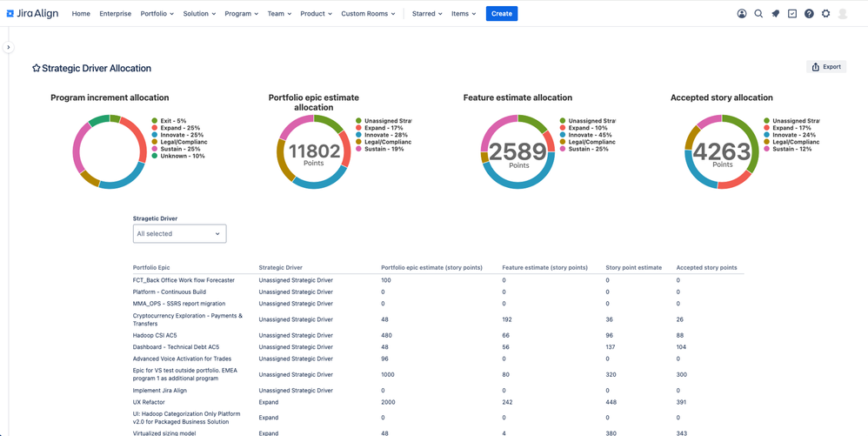Screen dimensions: 868x436
Task: Open the Strategic Driver All selected dropdown
Action: [x=179, y=234]
